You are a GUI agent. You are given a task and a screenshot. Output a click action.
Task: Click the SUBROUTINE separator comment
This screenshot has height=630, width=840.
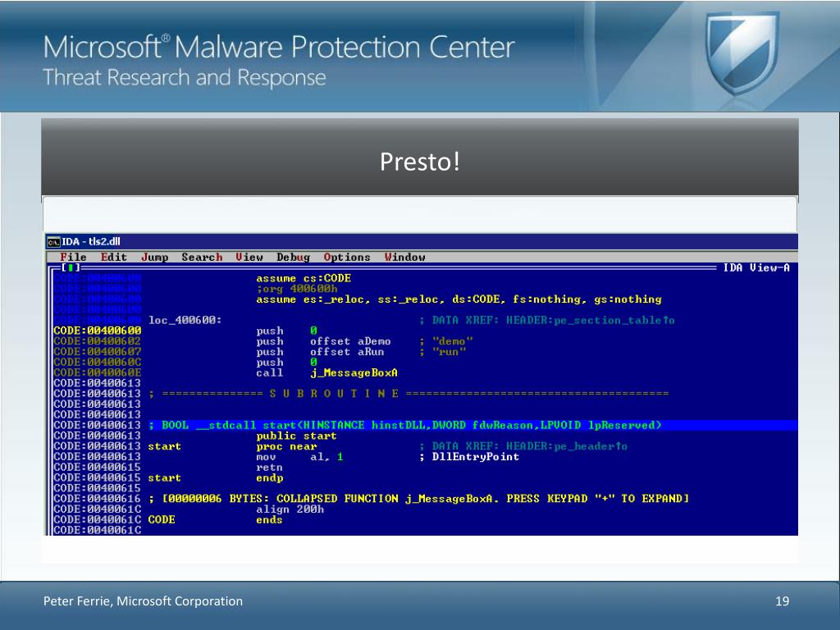[x=409, y=394]
